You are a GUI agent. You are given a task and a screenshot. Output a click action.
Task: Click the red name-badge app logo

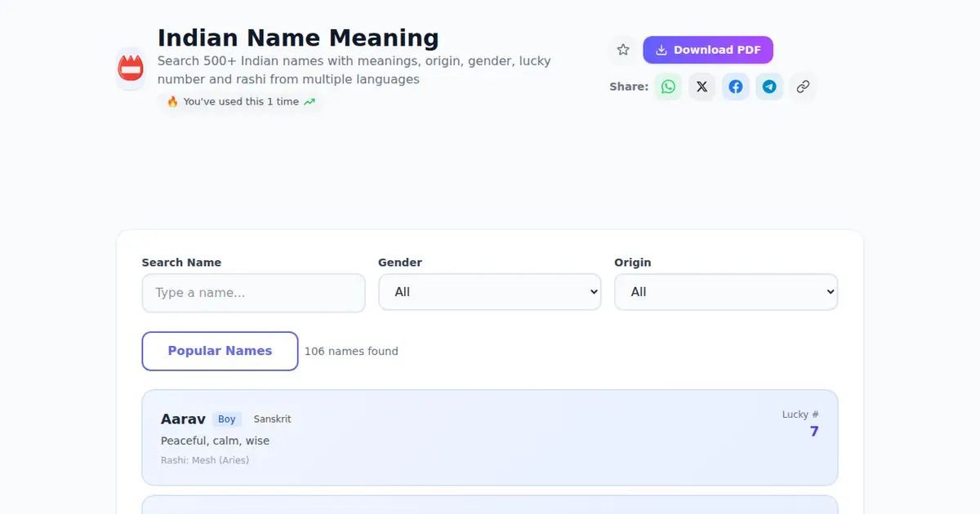pyautogui.click(x=131, y=69)
